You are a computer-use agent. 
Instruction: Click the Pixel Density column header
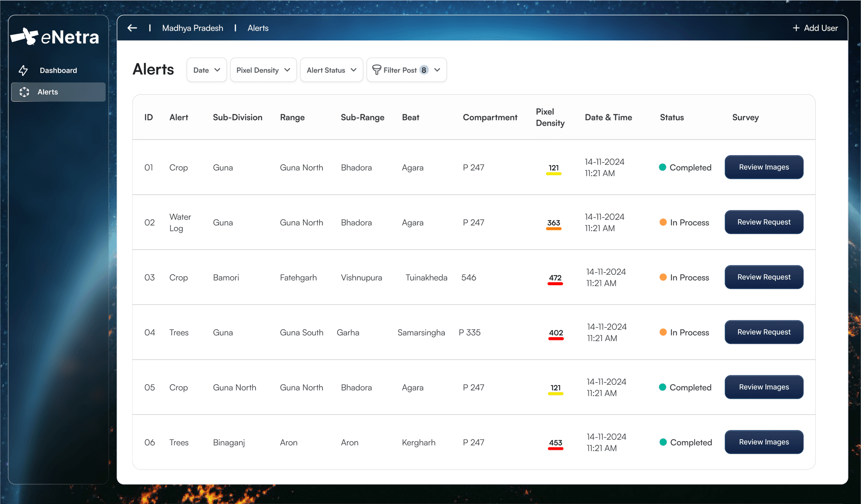550,117
